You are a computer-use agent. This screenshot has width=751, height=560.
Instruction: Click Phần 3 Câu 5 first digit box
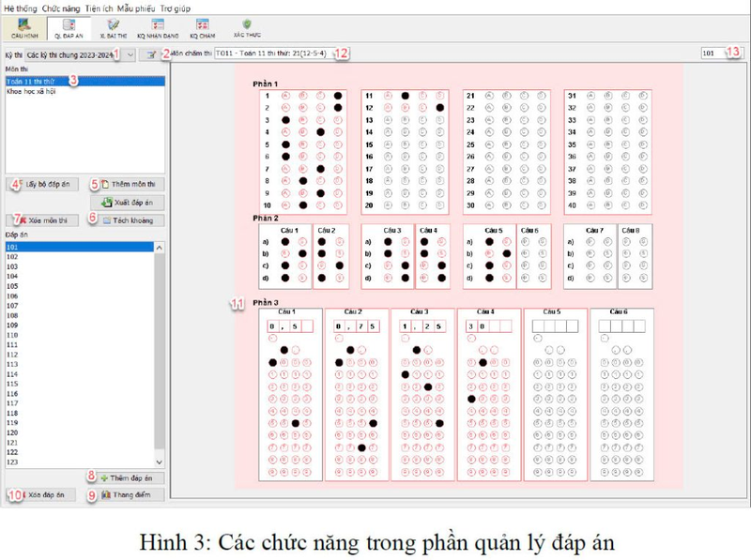pos(538,326)
